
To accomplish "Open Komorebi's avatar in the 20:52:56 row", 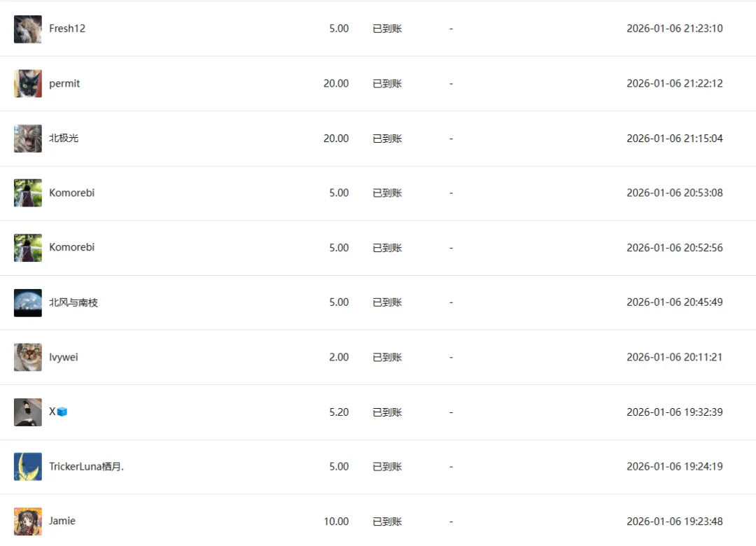I will [28, 248].
